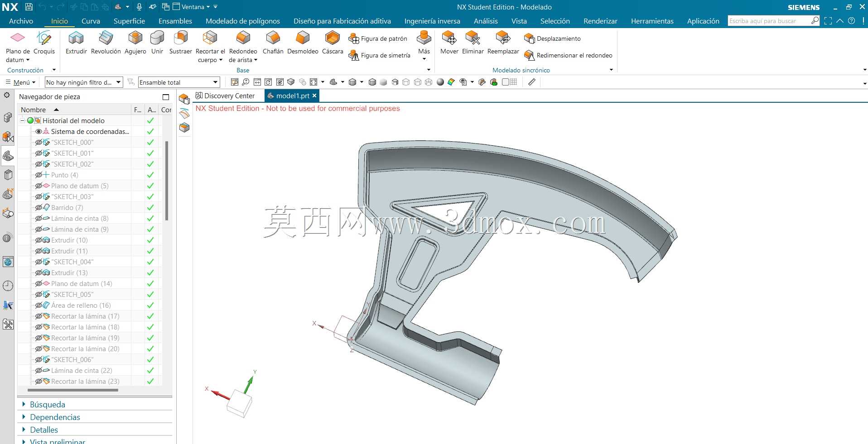This screenshot has width=868, height=444.
Task: Open Figura de patrón
Action: (378, 39)
